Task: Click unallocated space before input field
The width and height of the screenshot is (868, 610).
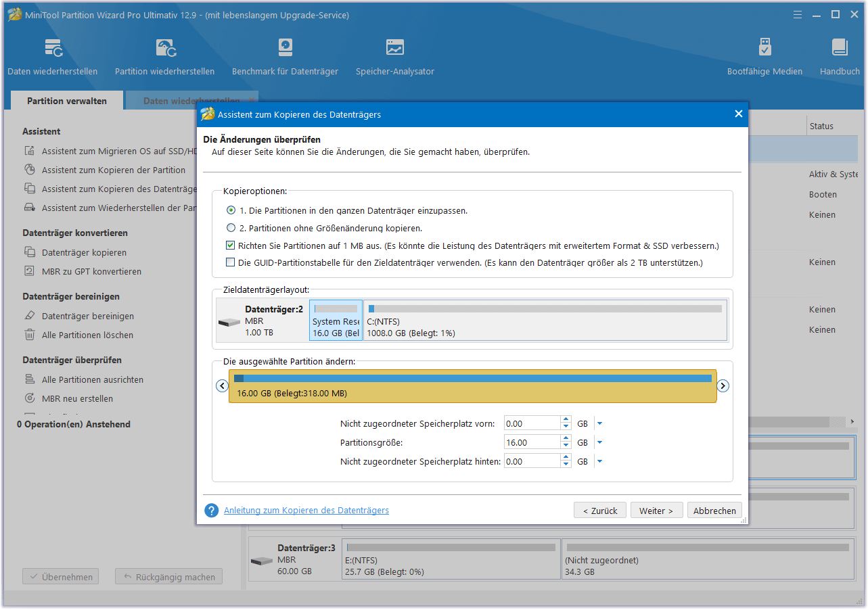Action: [x=532, y=424]
